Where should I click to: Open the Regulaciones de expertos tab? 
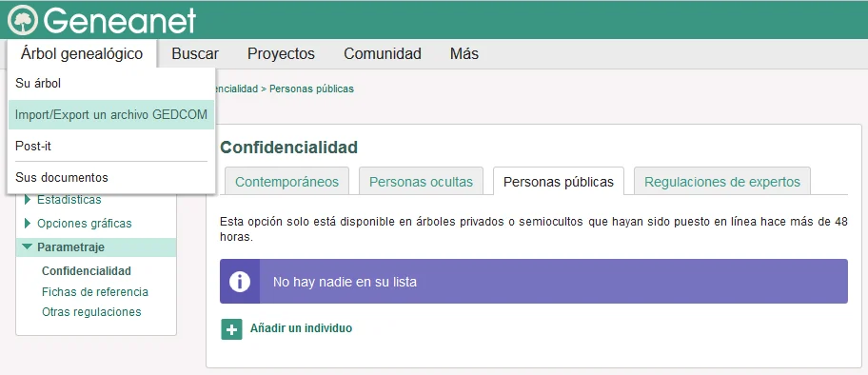click(x=722, y=182)
